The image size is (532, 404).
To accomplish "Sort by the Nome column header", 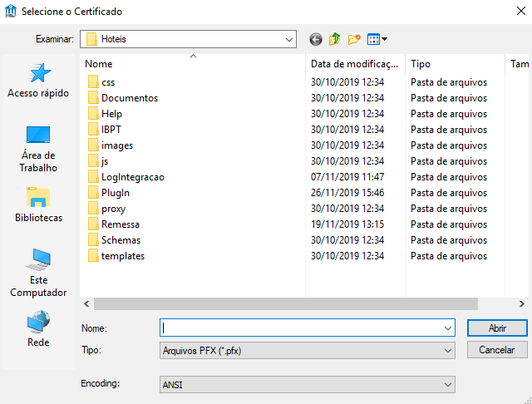I will [x=193, y=64].
